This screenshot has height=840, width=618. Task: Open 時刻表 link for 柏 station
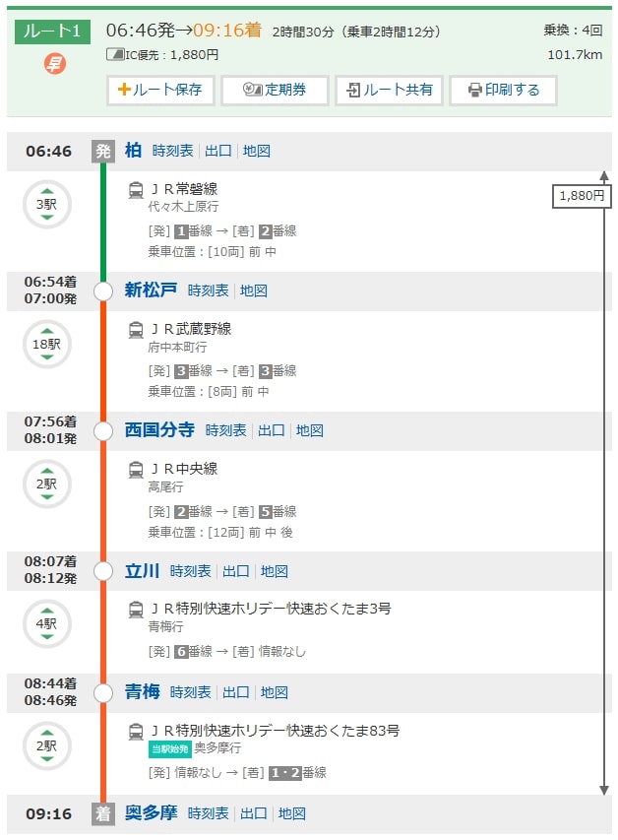pos(174,152)
